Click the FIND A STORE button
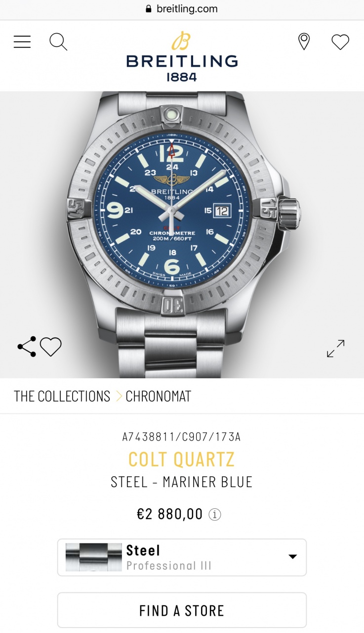This screenshot has height=633, width=364. point(182,610)
